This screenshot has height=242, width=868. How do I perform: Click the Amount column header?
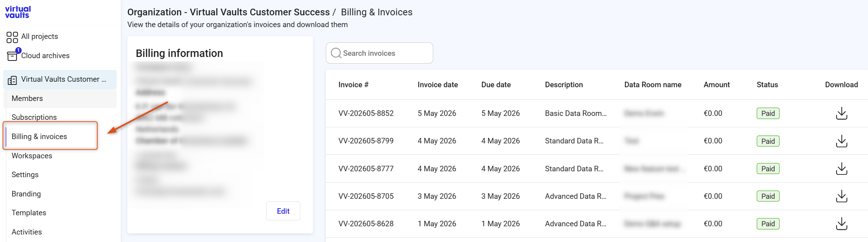(x=717, y=84)
